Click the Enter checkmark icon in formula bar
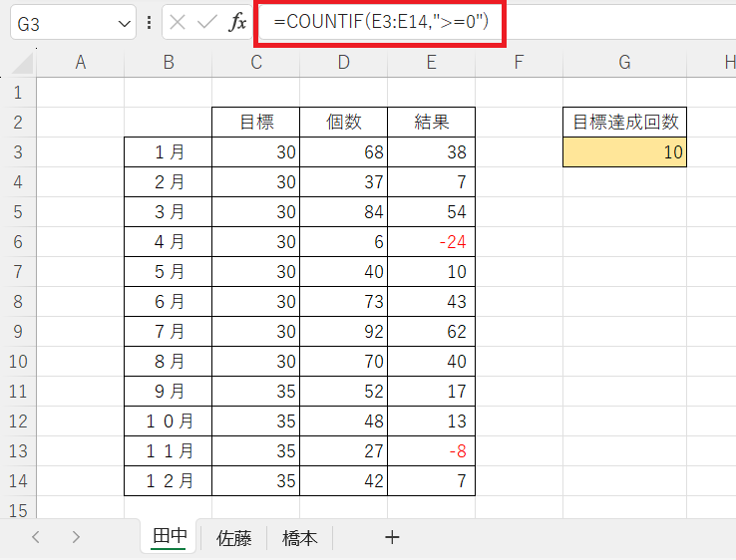 (207, 22)
